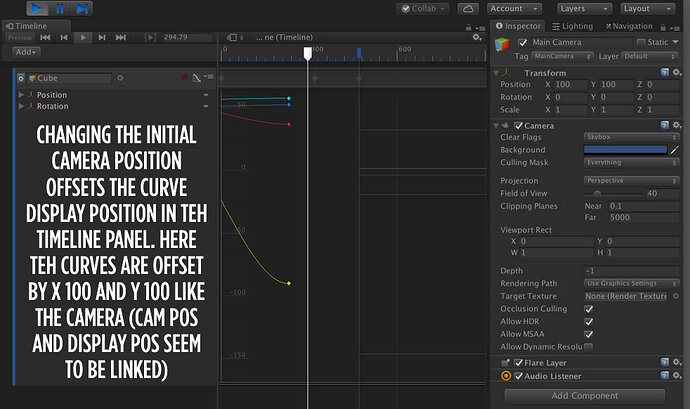Toggle the Timeline play range button

(x=150, y=37)
